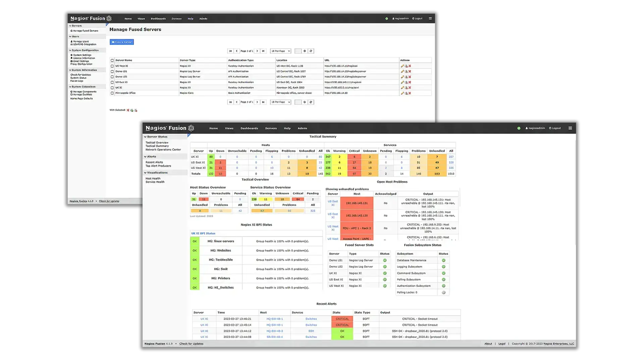Screen dimensions: 644x362
Task: Click the green OK cell for HG: linux-servers
Action: [x=195, y=241]
